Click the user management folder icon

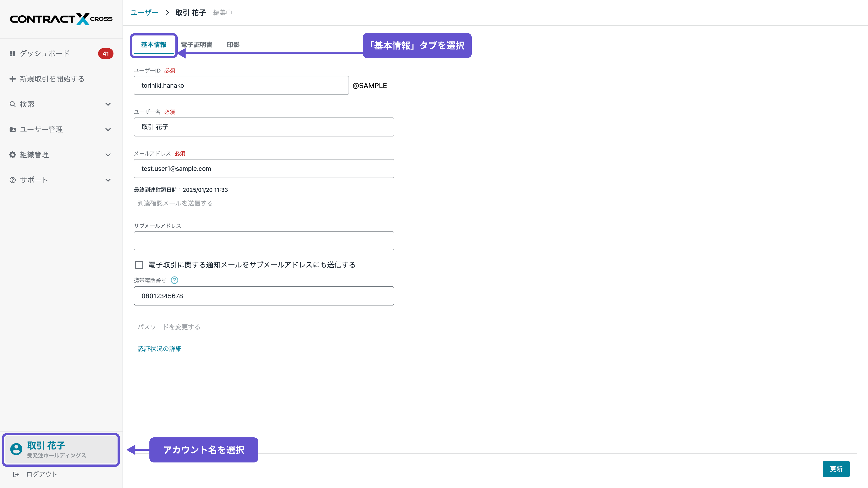(12, 129)
